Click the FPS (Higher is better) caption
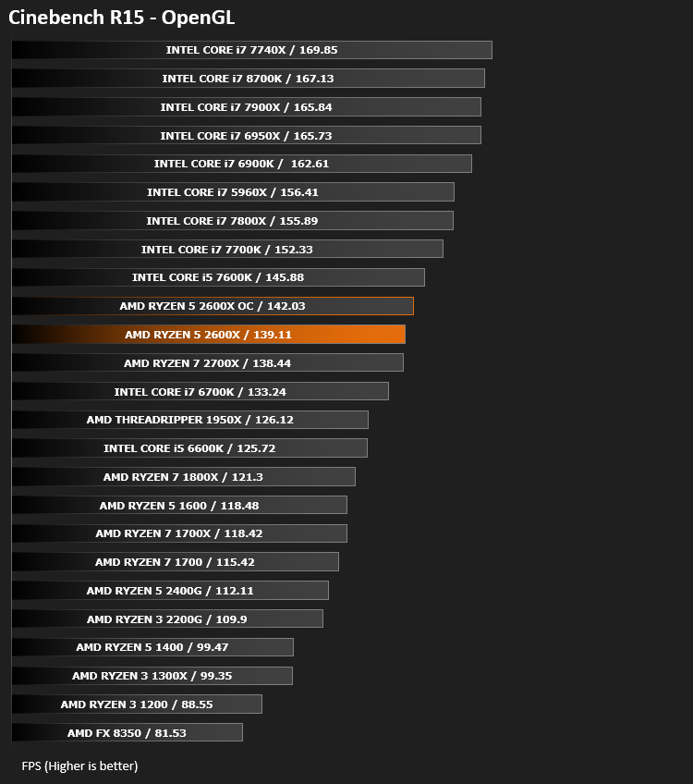693x784 pixels. point(80,766)
